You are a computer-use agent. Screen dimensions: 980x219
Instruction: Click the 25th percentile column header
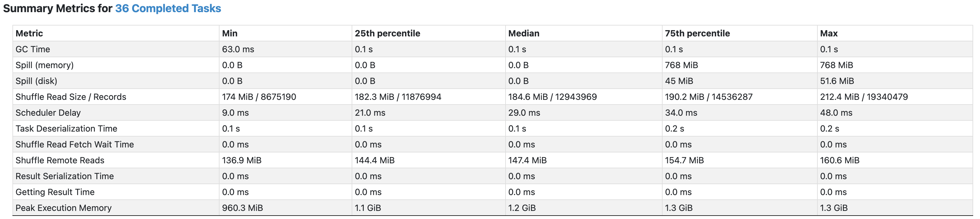point(387,34)
